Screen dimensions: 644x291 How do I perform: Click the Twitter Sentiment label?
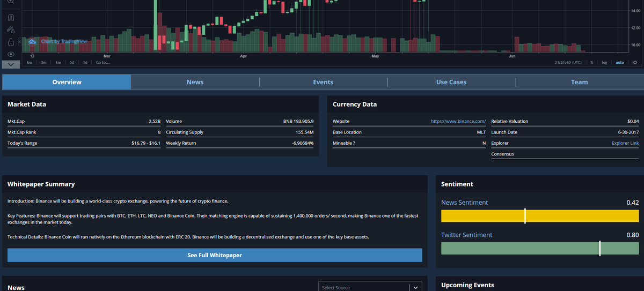pyautogui.click(x=466, y=235)
